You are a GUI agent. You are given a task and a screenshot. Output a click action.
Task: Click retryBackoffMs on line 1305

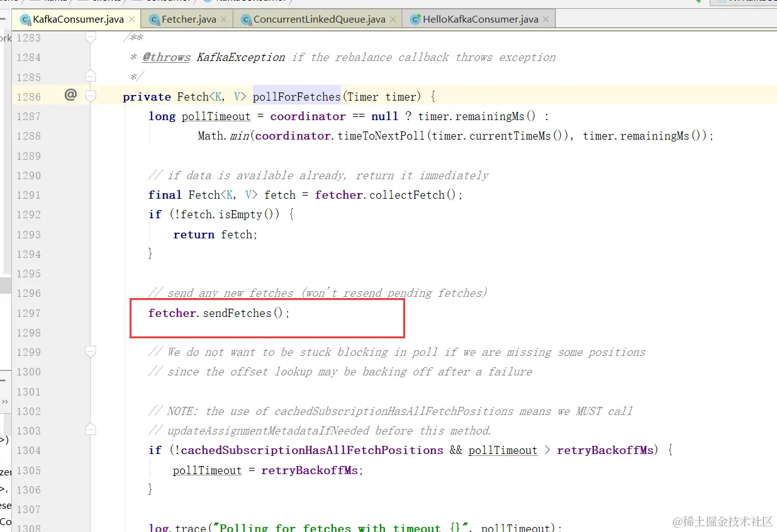pos(310,470)
